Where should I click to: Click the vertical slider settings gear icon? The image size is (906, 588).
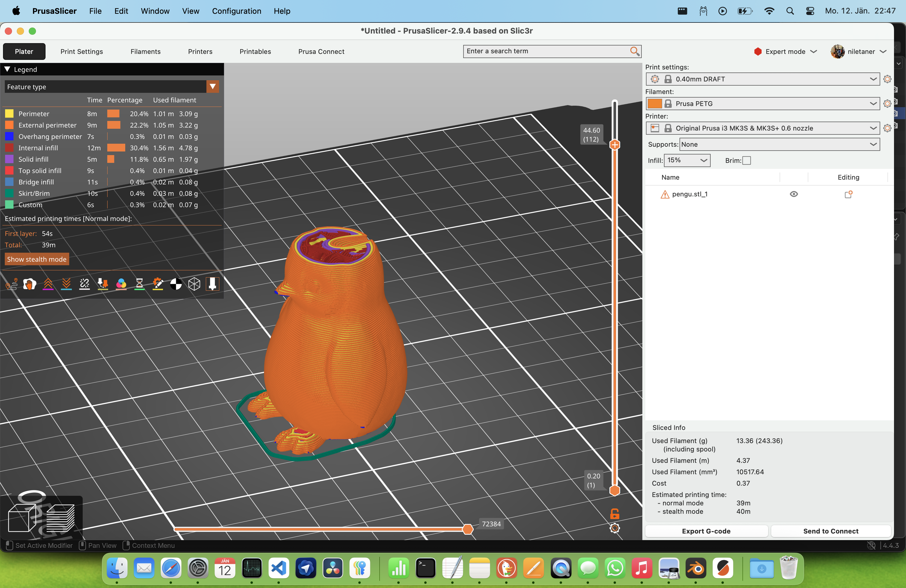click(614, 528)
